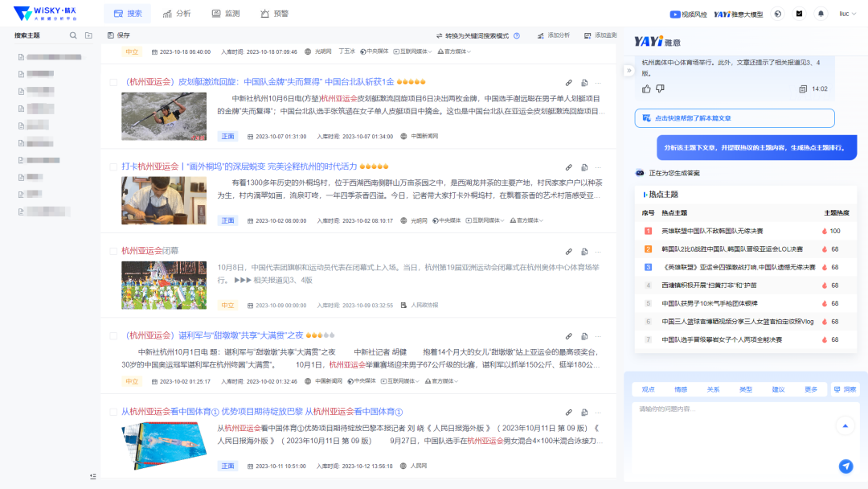The height and width of the screenshot is (489, 868).
Task: Open the liuc user account dropdown
Action: click(847, 14)
